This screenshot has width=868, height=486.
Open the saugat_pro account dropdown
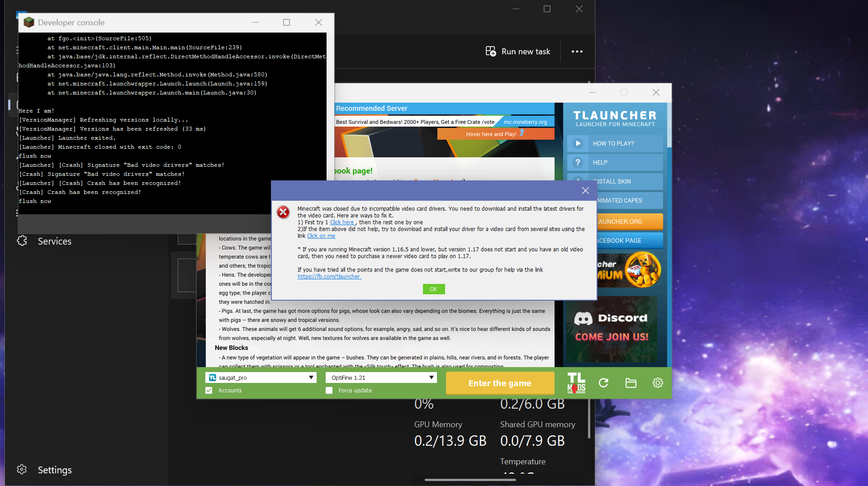coord(261,377)
